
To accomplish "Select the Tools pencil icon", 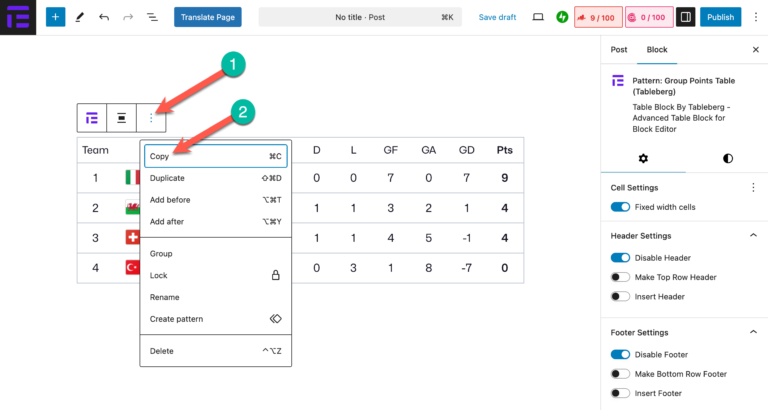I will pyautogui.click(x=79, y=17).
